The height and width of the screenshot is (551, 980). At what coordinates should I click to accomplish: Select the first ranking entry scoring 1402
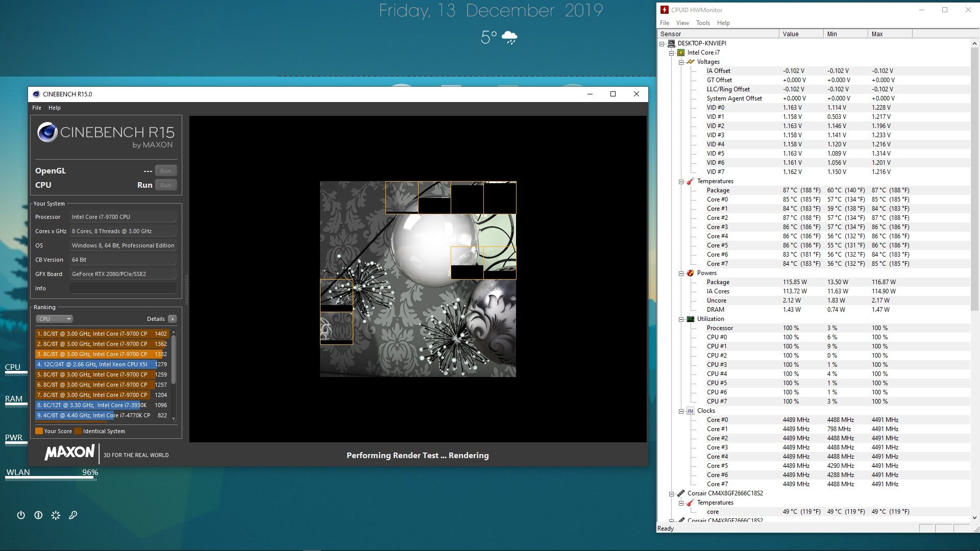pyautogui.click(x=102, y=334)
